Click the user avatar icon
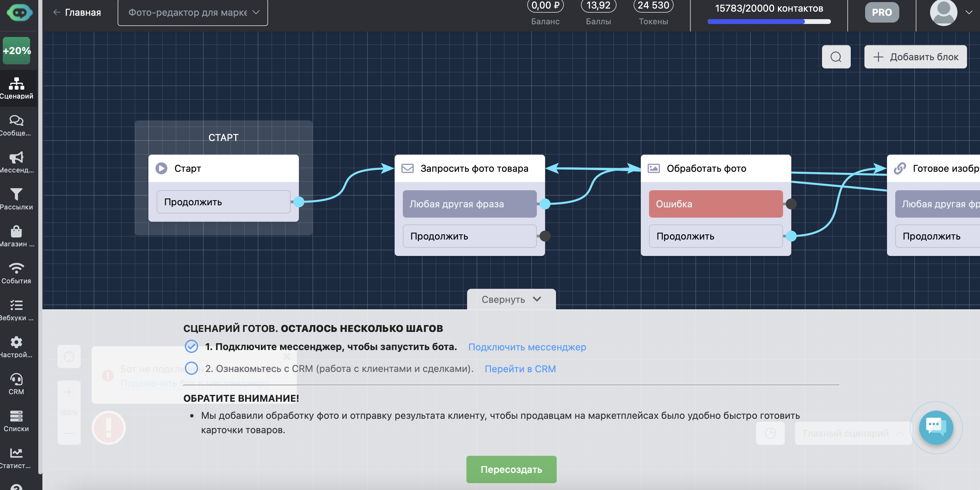This screenshot has width=980, height=490. [x=943, y=12]
